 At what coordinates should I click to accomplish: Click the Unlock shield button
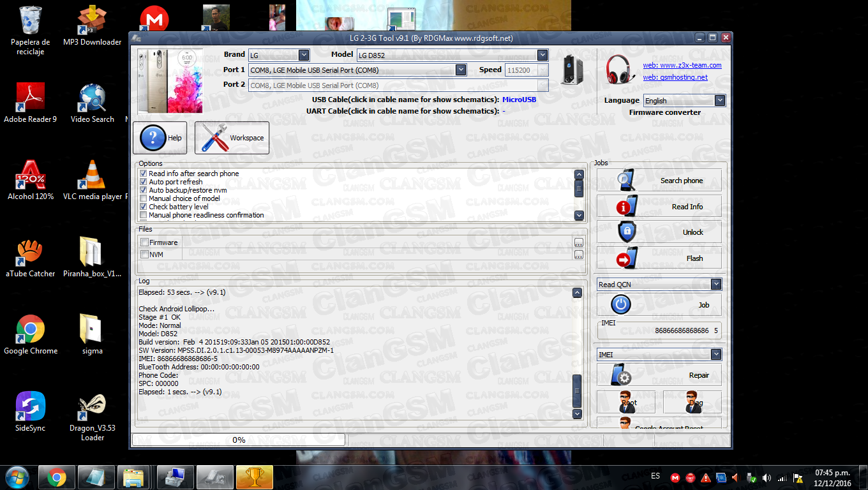coord(659,232)
